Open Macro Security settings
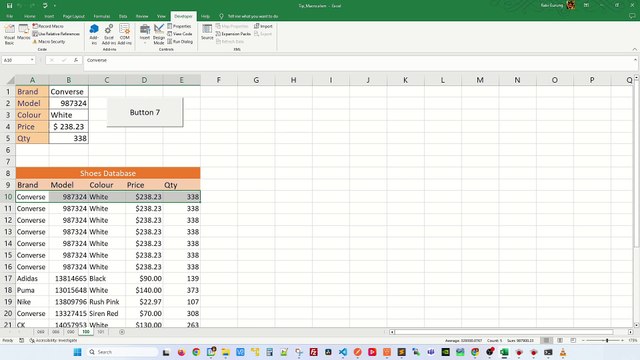The height and width of the screenshot is (360, 640). tap(49, 42)
